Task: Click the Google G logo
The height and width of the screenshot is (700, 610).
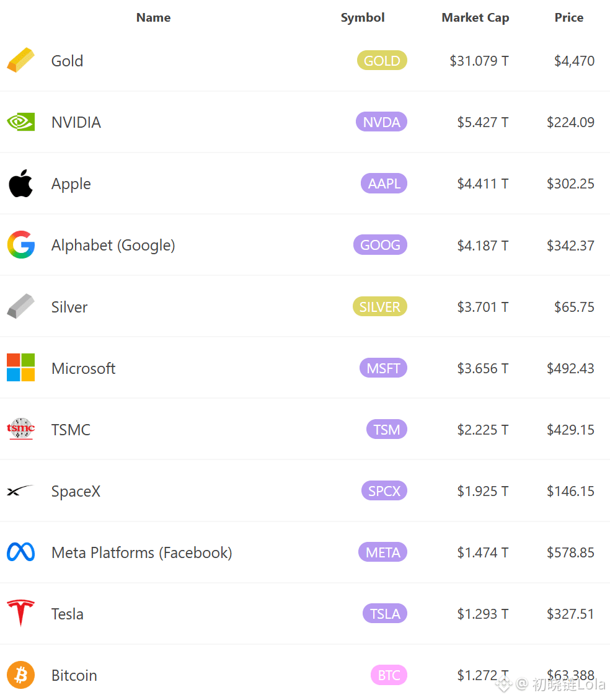Action: click(x=20, y=245)
